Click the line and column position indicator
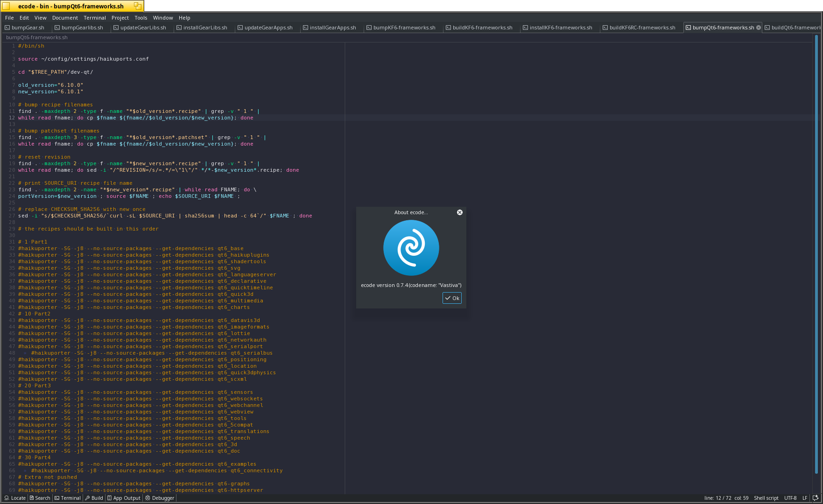Image resolution: width=823 pixels, height=504 pixels. [726, 498]
